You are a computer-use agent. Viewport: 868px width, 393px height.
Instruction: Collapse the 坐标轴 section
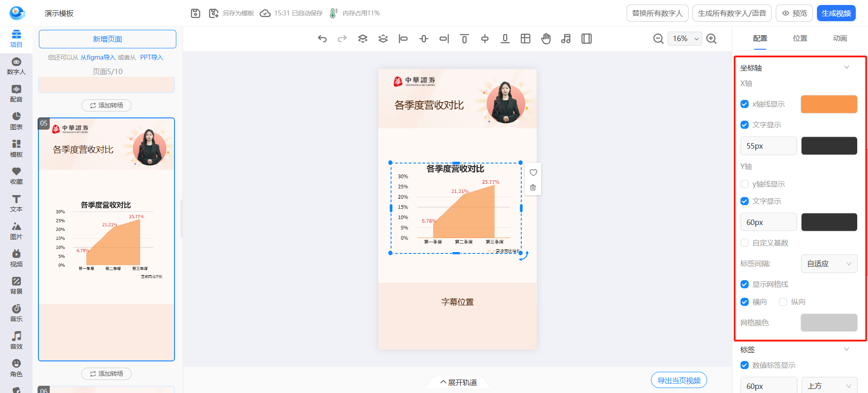(x=846, y=67)
